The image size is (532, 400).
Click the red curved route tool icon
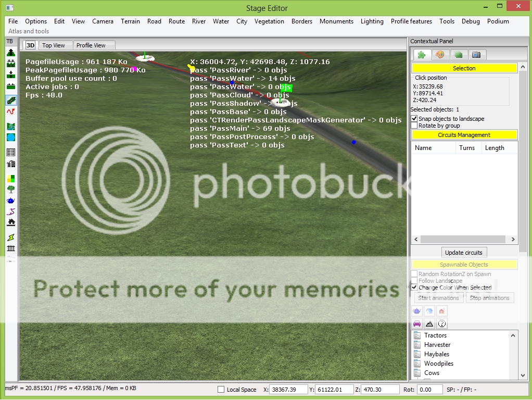pyautogui.click(x=11, y=111)
